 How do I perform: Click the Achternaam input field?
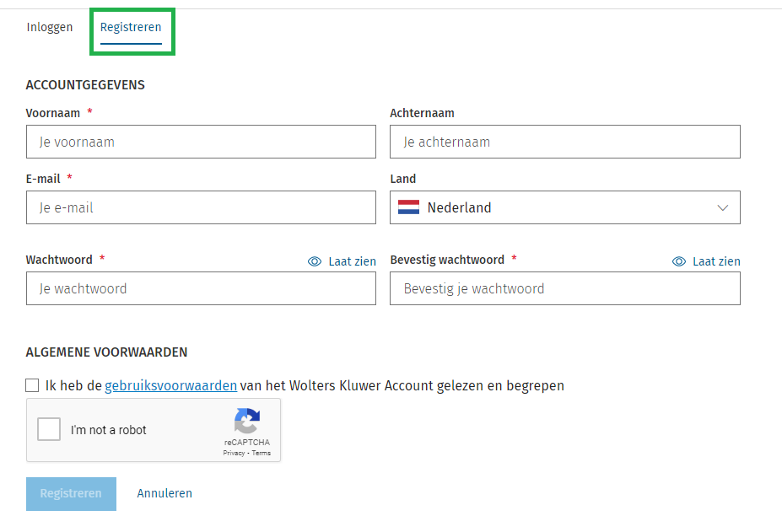(564, 142)
